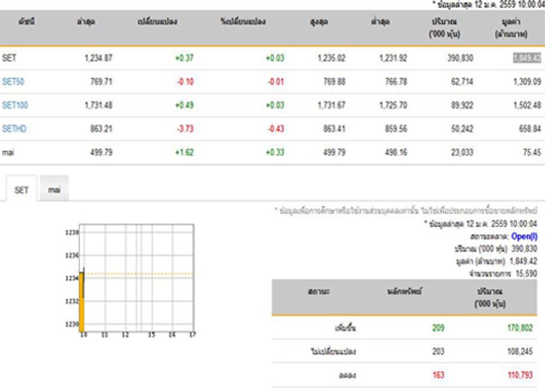
Task: Click SETHD volume 50,242
Action: pyautogui.click(x=463, y=129)
